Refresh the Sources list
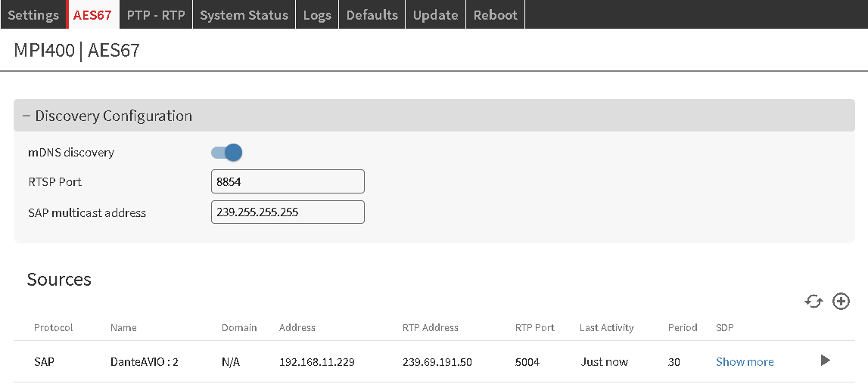Image resolution: width=868 pixels, height=387 pixels. click(814, 302)
